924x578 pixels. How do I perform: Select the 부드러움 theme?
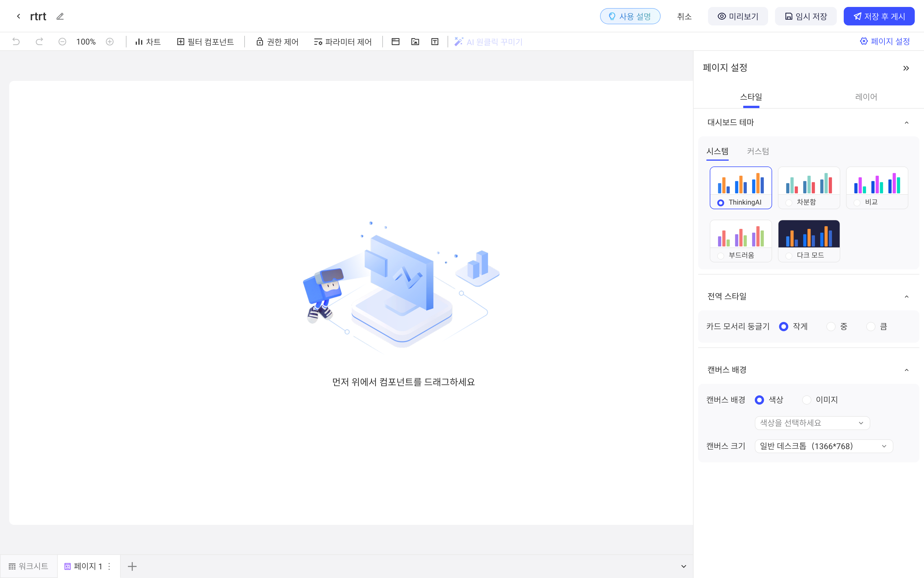[741, 241]
